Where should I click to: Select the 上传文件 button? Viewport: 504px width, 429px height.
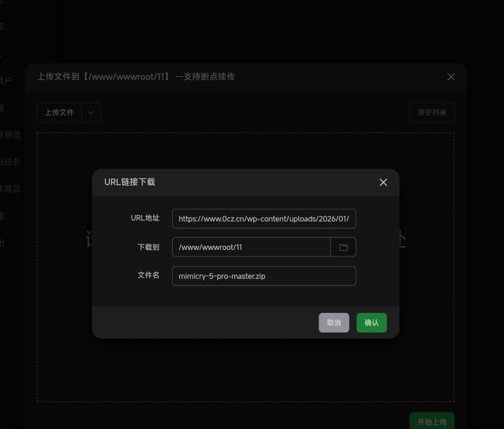tap(59, 112)
